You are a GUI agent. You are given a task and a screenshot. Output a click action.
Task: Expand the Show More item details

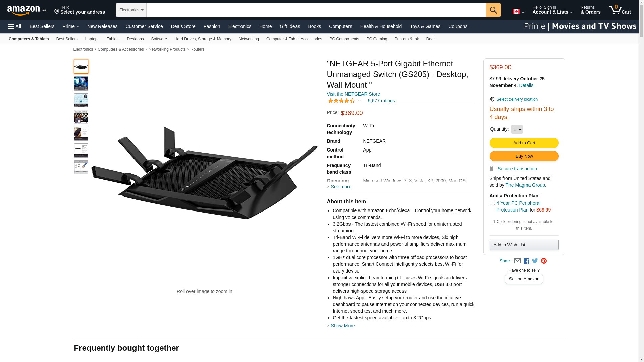point(342,326)
